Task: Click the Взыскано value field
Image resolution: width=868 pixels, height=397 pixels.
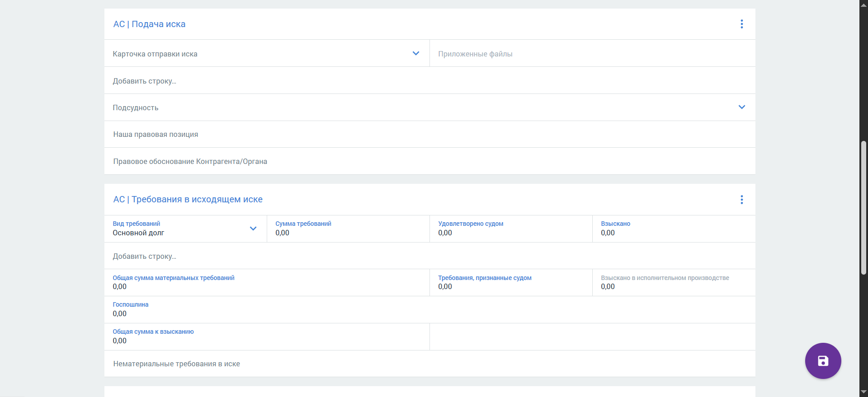Action: pyautogui.click(x=674, y=229)
